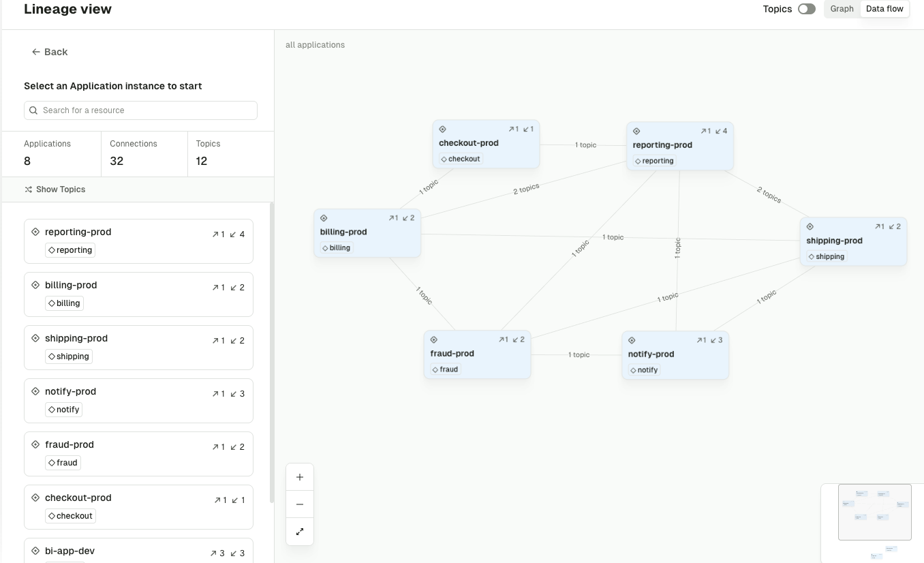Select bi-app-dev in the application list
The image size is (924, 563).
138,551
